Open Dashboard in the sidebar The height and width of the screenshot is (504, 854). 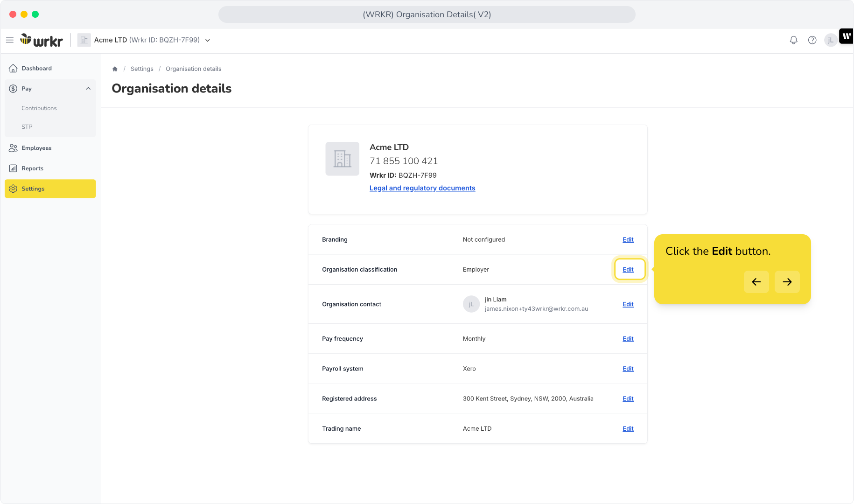[36, 68]
